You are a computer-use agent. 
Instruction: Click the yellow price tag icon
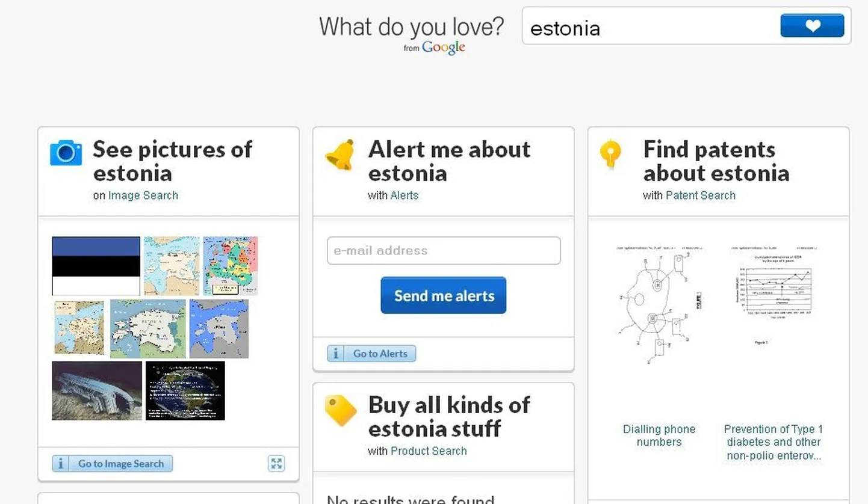pyautogui.click(x=341, y=410)
